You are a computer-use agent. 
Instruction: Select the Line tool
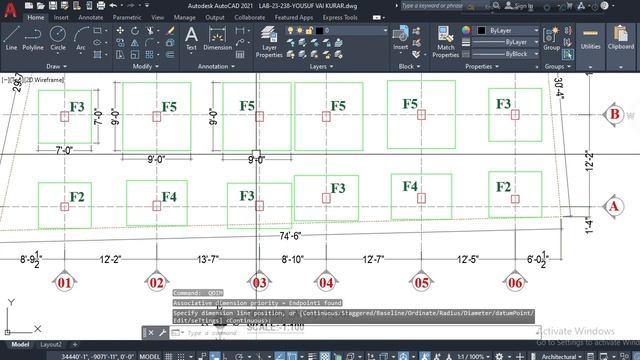pos(11,38)
